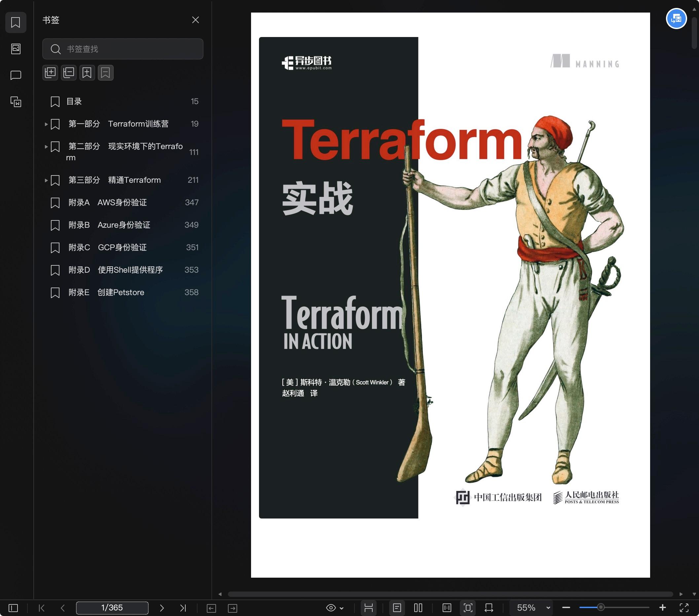Go to the previous page
The width and height of the screenshot is (699, 616).
pos(62,608)
